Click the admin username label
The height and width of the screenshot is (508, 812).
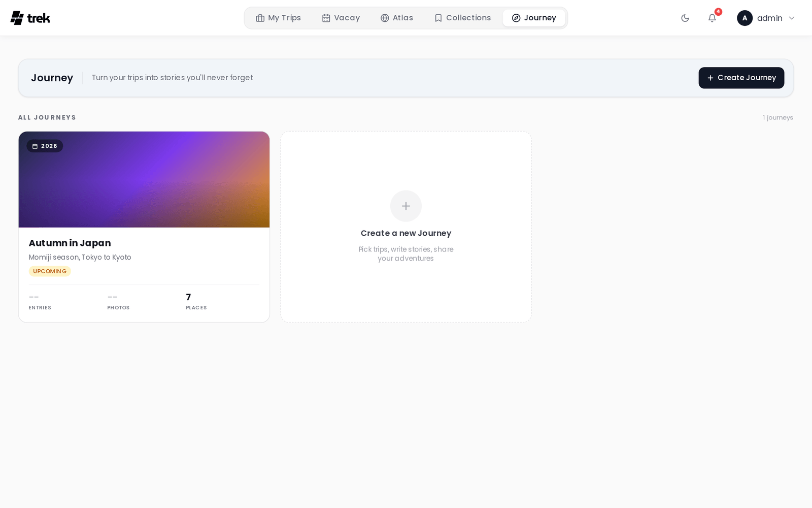tap(769, 18)
